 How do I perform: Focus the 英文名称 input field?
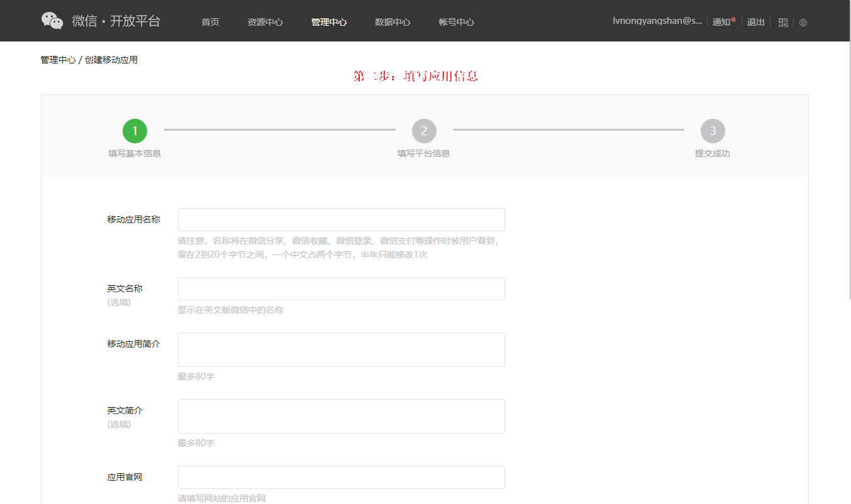point(342,288)
